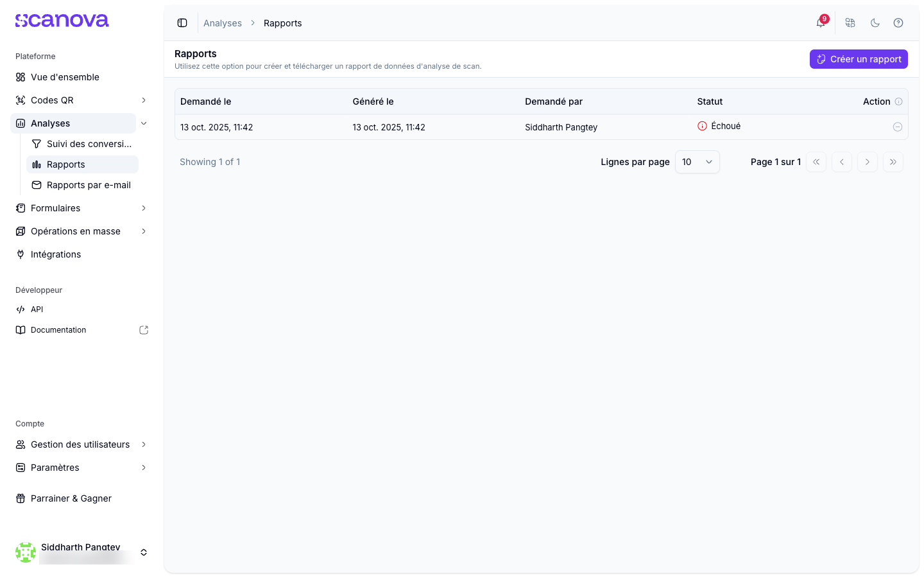Open the user account switcher
924x578 pixels.
(144, 552)
